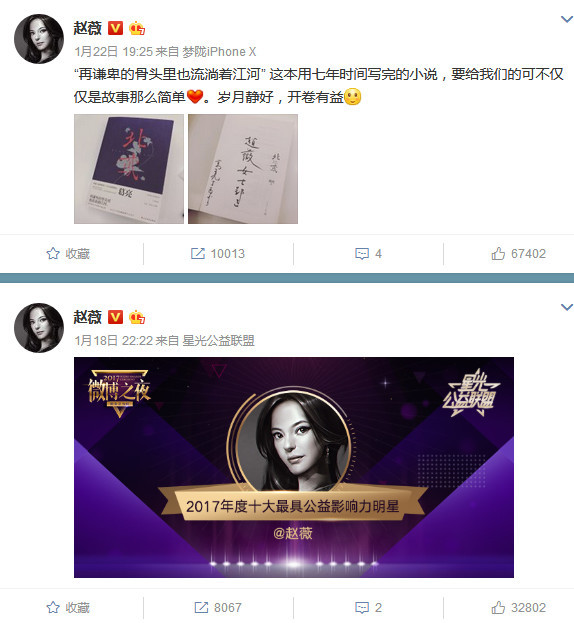Click the crown membership icon on first post
Image resolution: width=574 pixels, height=623 pixels.
(137, 28)
